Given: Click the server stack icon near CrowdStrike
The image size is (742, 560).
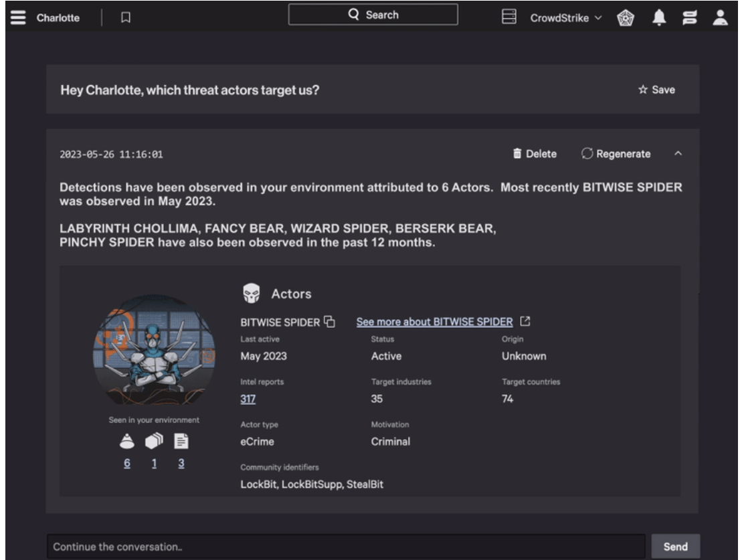Looking at the screenshot, I should pos(509,17).
